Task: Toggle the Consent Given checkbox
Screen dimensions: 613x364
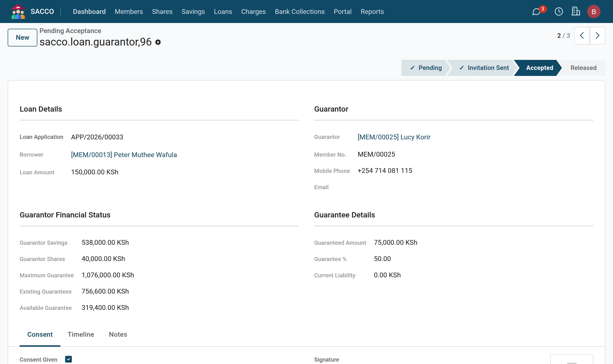Action: coord(68,359)
